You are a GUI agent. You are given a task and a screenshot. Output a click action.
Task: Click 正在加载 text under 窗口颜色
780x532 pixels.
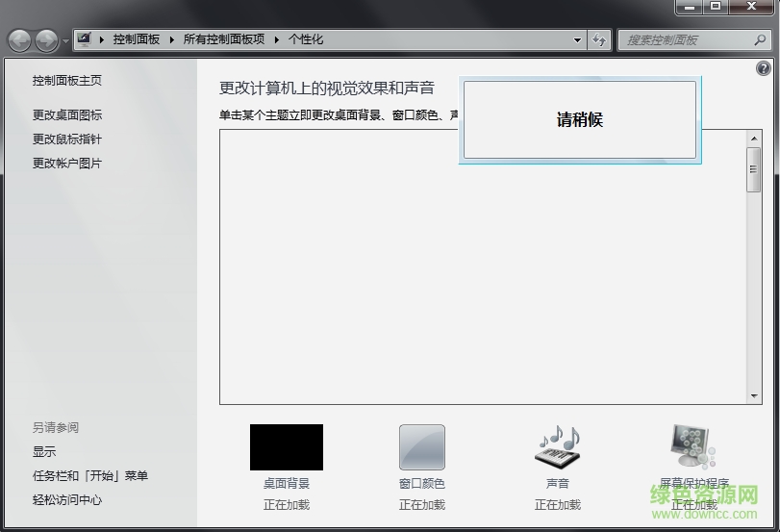pyautogui.click(x=422, y=505)
